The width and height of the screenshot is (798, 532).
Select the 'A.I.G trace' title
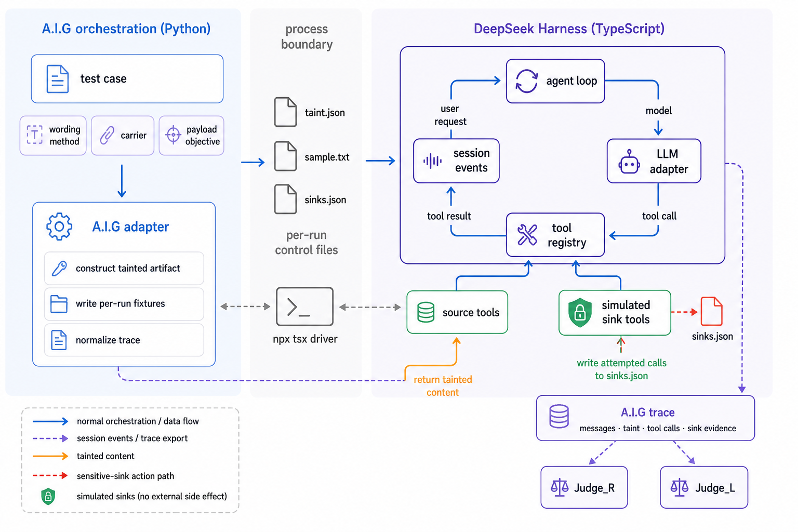(647, 413)
